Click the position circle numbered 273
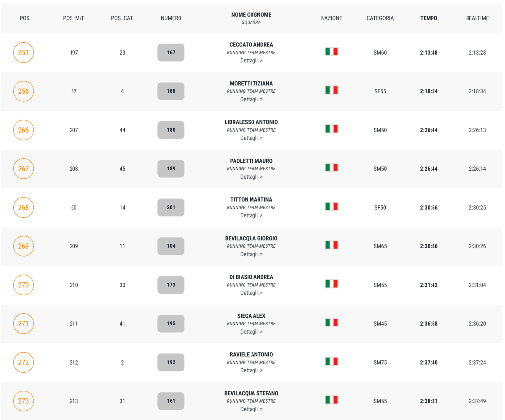Image resolution: width=505 pixels, height=420 pixels. pos(24,401)
